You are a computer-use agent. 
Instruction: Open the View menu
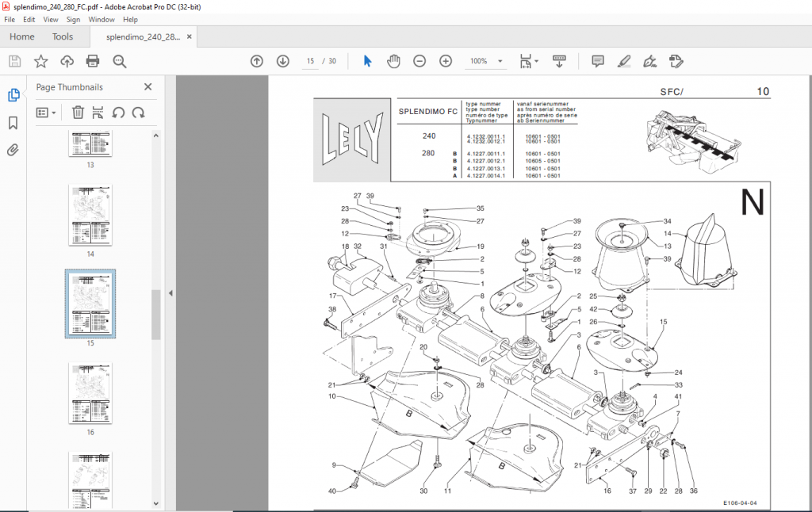pos(50,20)
